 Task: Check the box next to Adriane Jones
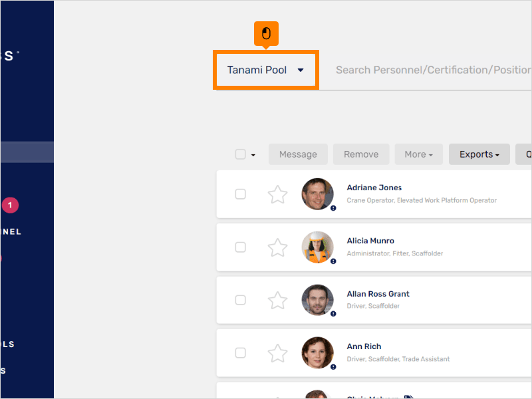[240, 194]
